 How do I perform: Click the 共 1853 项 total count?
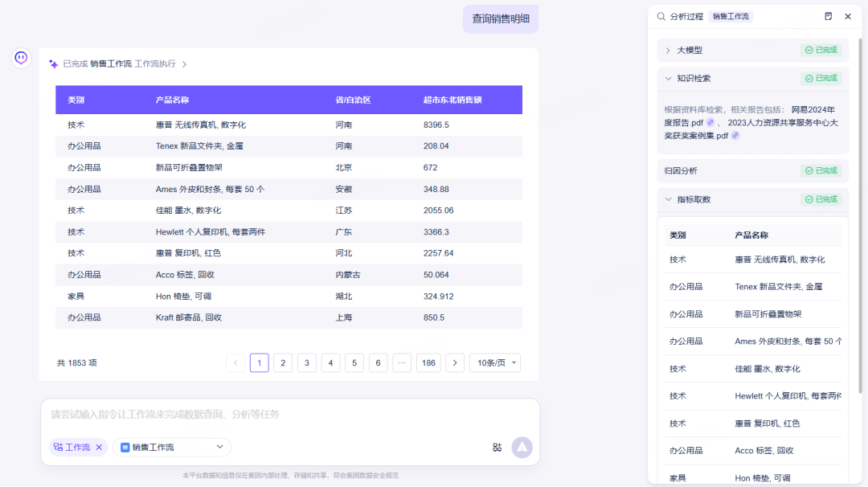click(x=77, y=363)
